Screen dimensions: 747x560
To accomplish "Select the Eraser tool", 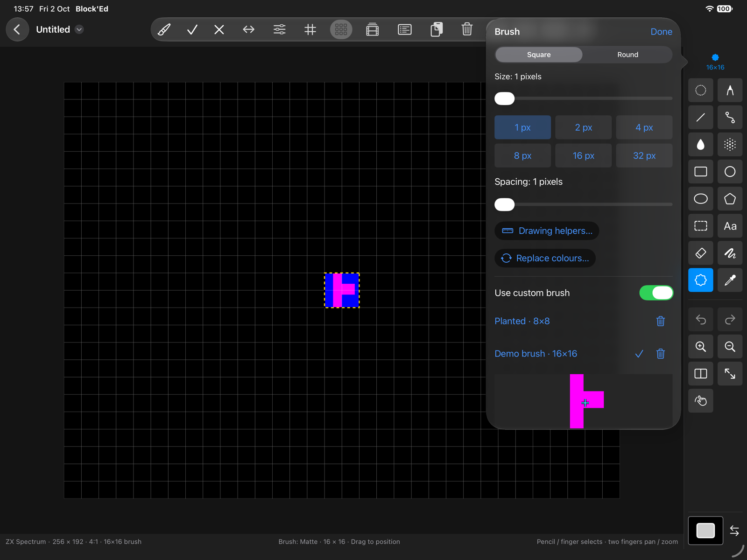I will pyautogui.click(x=700, y=253).
